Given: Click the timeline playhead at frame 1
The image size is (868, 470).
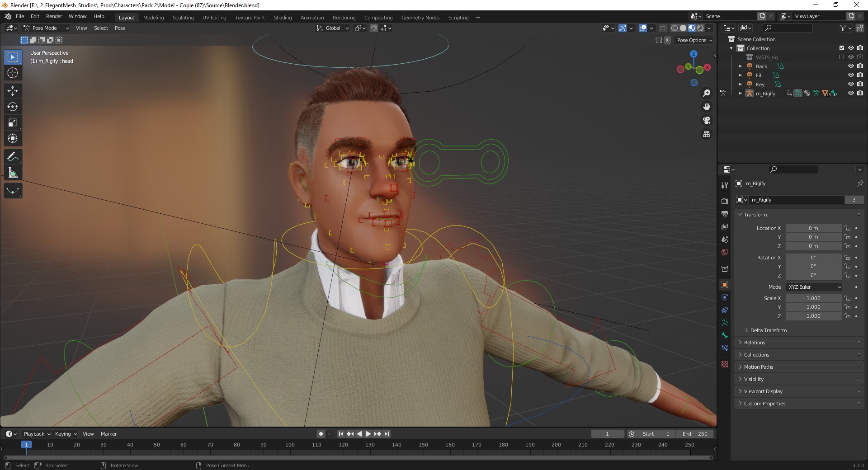Looking at the screenshot, I should coord(26,445).
